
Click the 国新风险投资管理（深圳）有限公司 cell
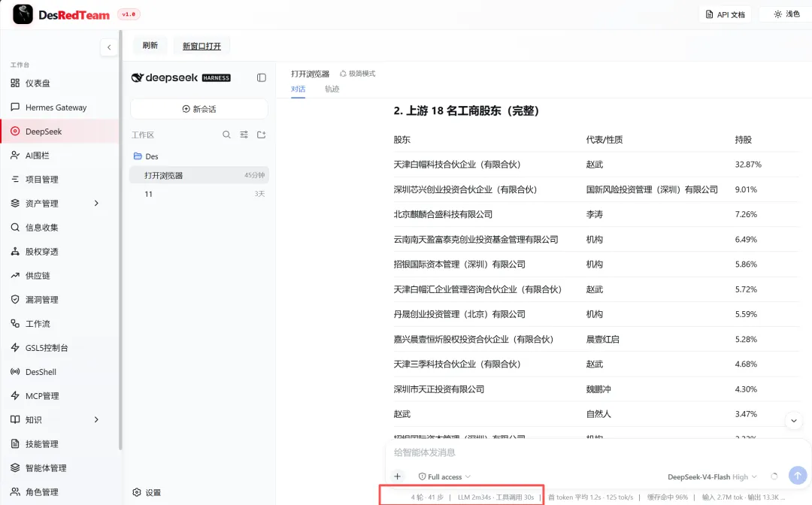(x=652, y=189)
